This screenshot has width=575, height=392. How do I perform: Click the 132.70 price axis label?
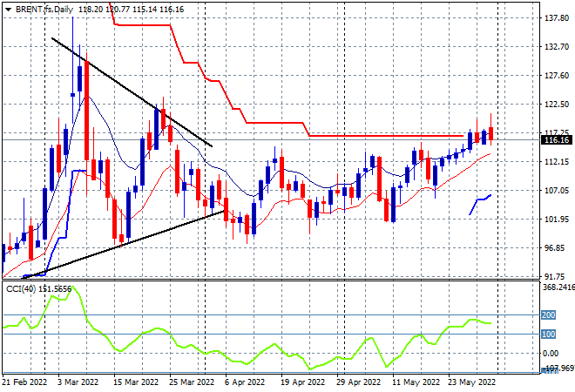coord(557,46)
